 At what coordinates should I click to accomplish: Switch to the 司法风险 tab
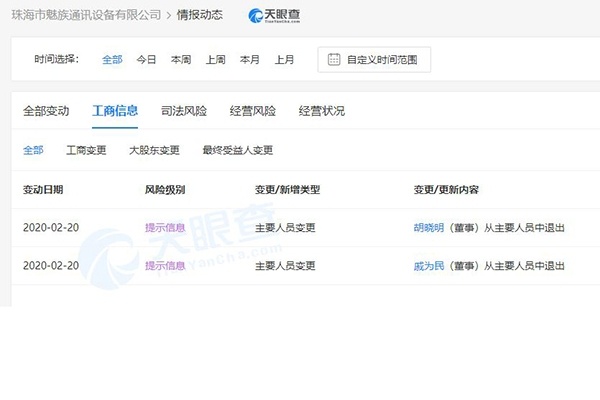184,111
